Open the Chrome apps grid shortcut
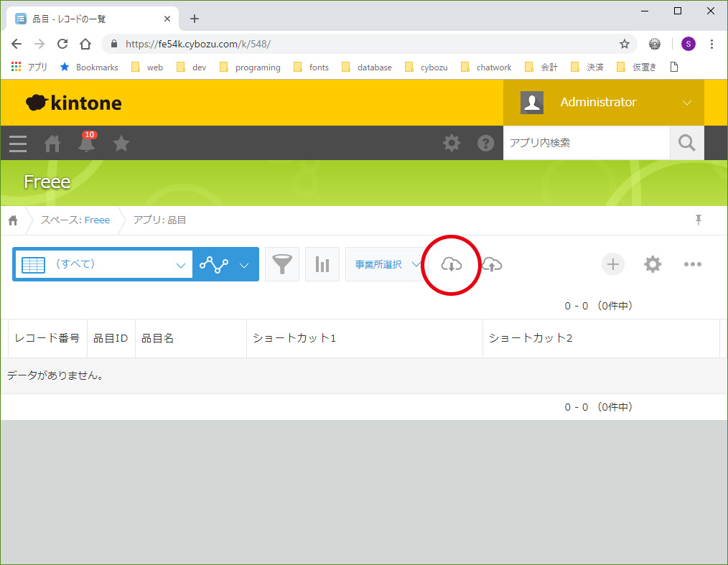 pyautogui.click(x=29, y=67)
